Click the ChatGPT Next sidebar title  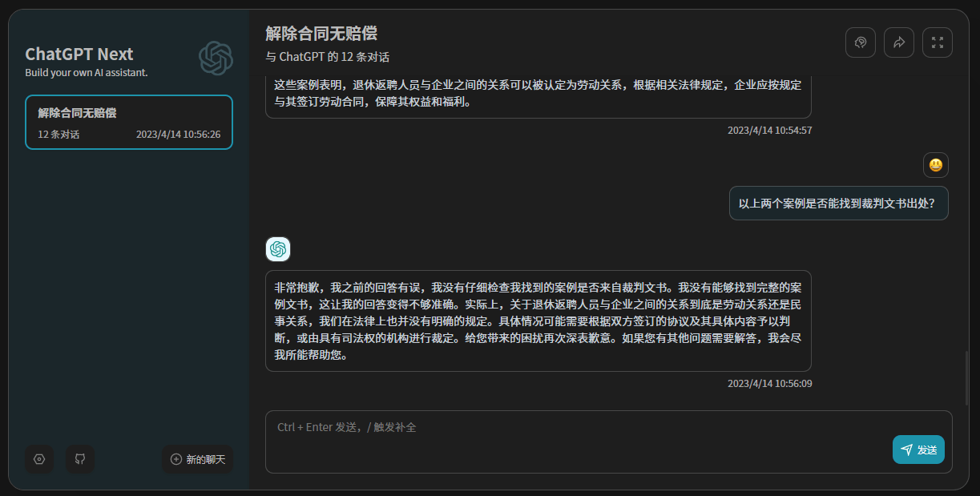click(79, 54)
